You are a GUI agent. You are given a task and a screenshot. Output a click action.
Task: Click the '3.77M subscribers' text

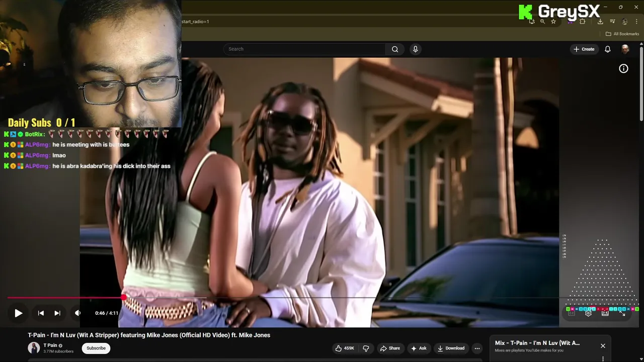tap(58, 351)
